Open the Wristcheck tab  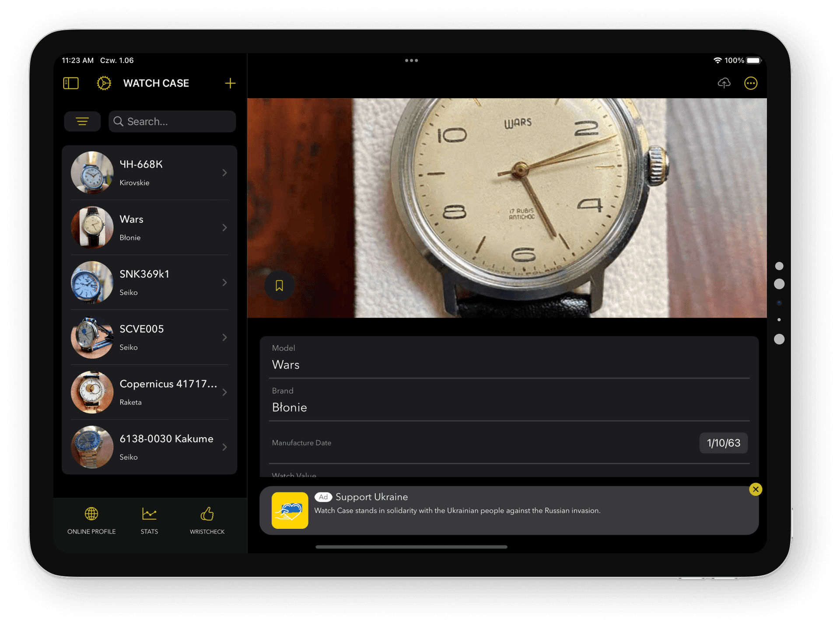pyautogui.click(x=207, y=521)
